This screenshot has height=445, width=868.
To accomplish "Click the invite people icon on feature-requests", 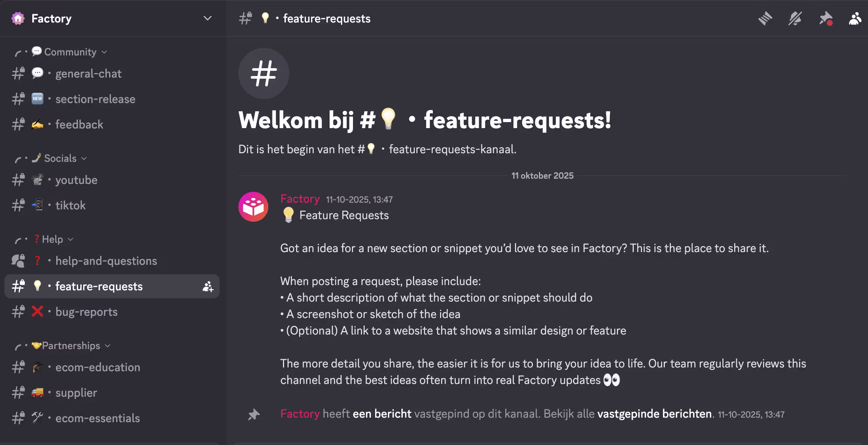I will [x=207, y=286].
